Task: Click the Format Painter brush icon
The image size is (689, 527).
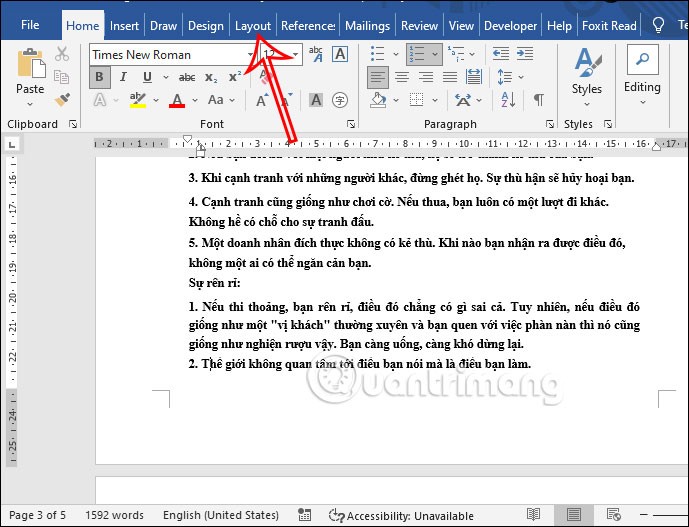Action: pyautogui.click(x=62, y=99)
